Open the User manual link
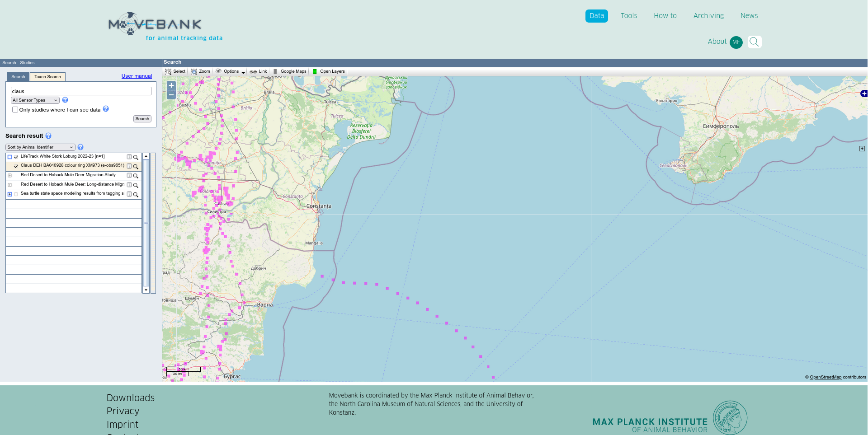The image size is (868, 435). tap(137, 76)
